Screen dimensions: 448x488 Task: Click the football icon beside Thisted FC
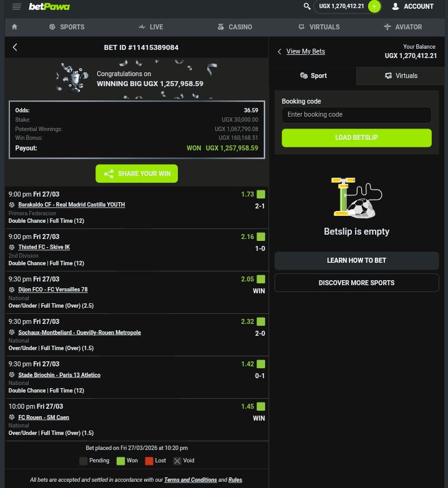(12, 247)
